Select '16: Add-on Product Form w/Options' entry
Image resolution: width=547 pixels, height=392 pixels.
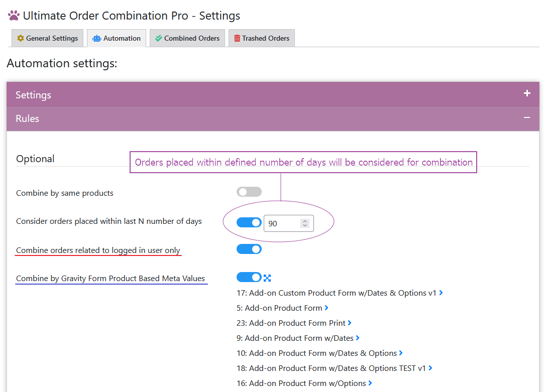(301, 383)
